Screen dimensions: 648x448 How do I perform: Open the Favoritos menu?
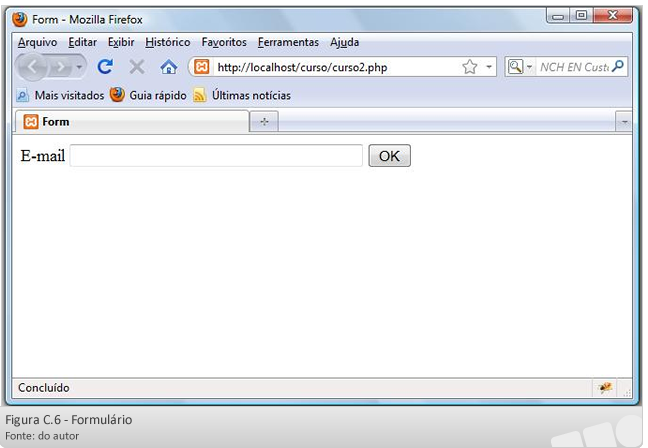(x=224, y=42)
